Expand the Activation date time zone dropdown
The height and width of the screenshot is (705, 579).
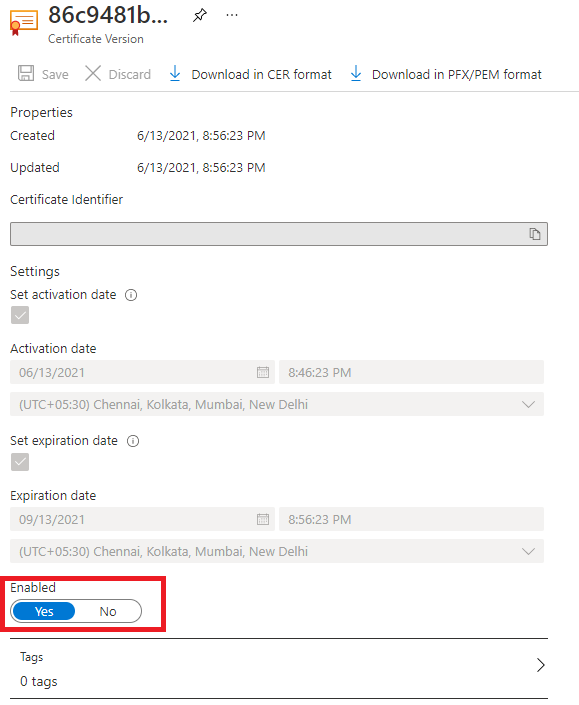point(277,404)
